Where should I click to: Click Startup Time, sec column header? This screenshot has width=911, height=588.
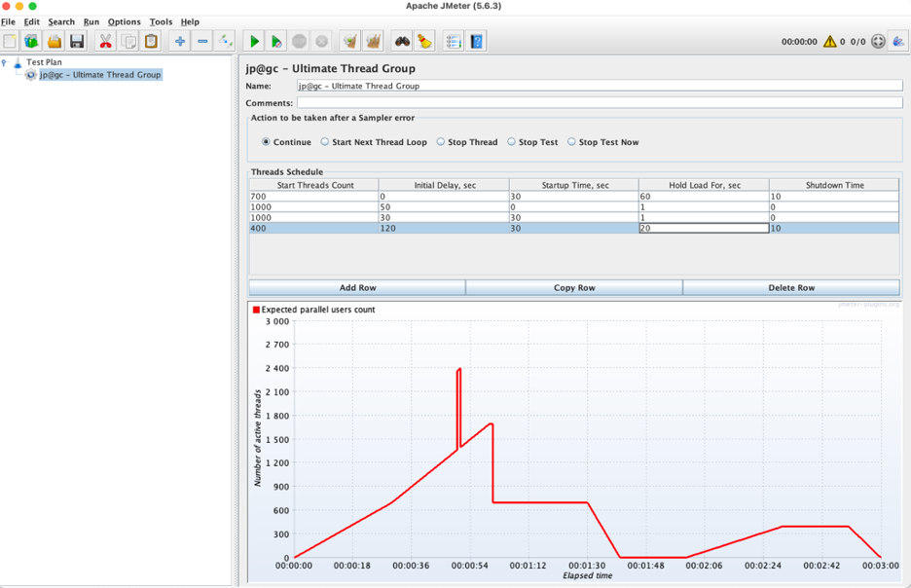coord(574,185)
